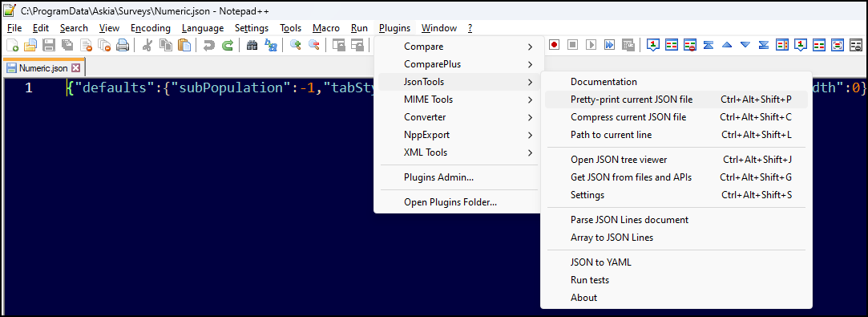This screenshot has height=317, width=868.
Task: Open the Language menu
Action: pyautogui.click(x=203, y=28)
